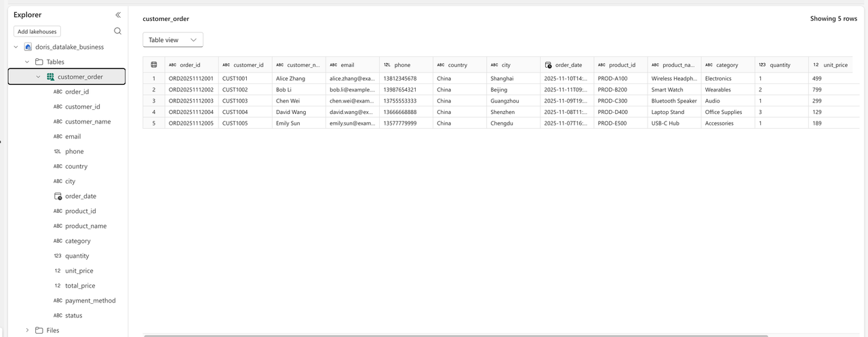Collapse the Explorer panel with double-chevron icon
Viewport: 868px width, 337px height.
tap(118, 15)
